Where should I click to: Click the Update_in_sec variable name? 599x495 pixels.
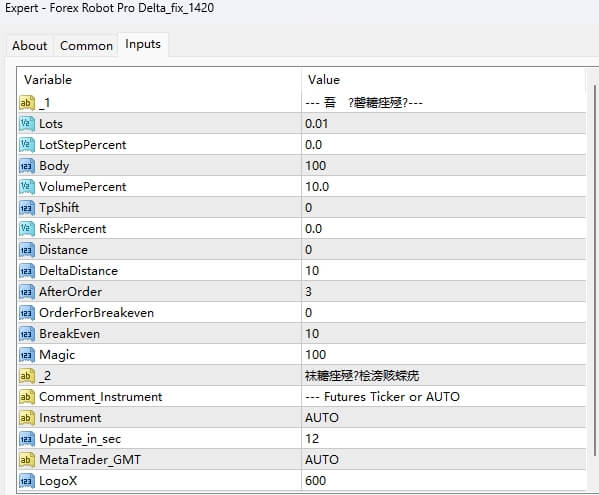click(80, 439)
